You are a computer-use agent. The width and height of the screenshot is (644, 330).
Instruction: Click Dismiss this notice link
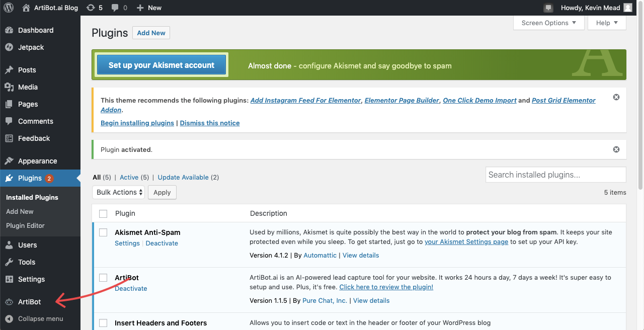pyautogui.click(x=210, y=123)
